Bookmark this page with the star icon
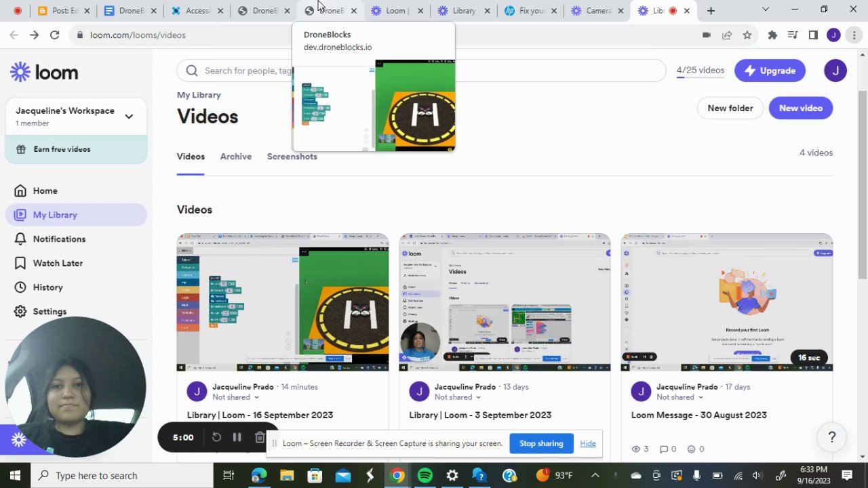868x488 pixels. (747, 35)
